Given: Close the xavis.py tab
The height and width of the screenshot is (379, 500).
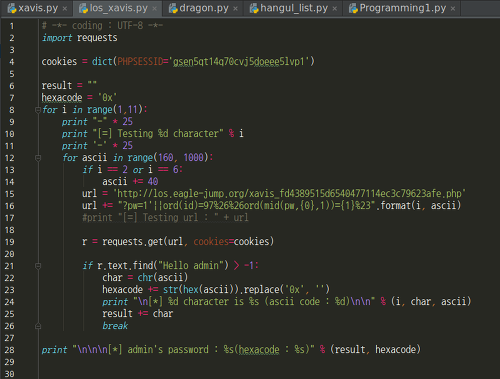Looking at the screenshot, I should click(65, 9).
